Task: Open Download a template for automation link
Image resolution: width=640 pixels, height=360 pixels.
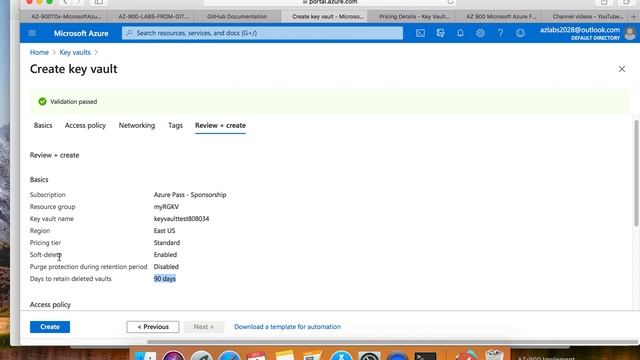Action: click(287, 327)
